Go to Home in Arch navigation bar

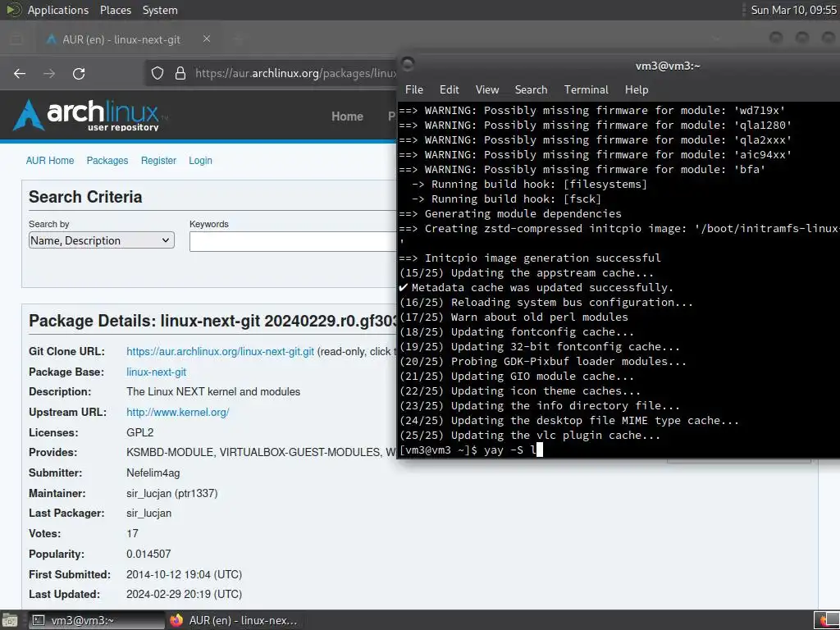[347, 116]
